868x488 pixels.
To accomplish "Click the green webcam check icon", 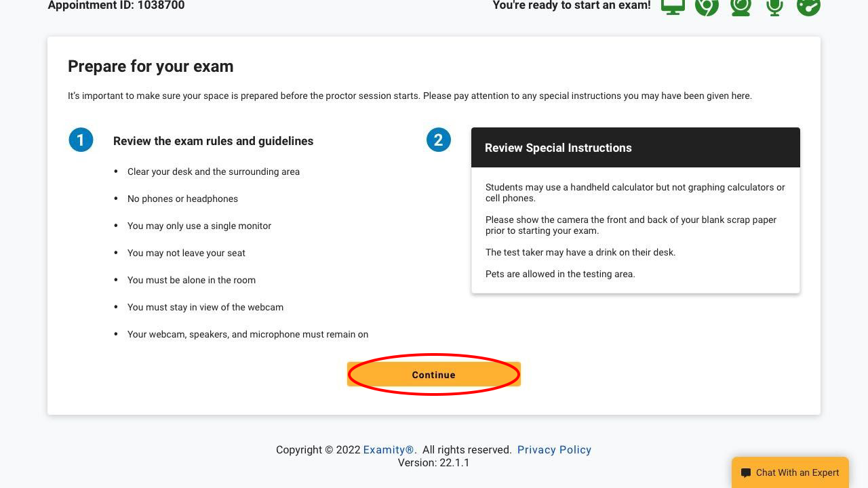I will (741, 6).
